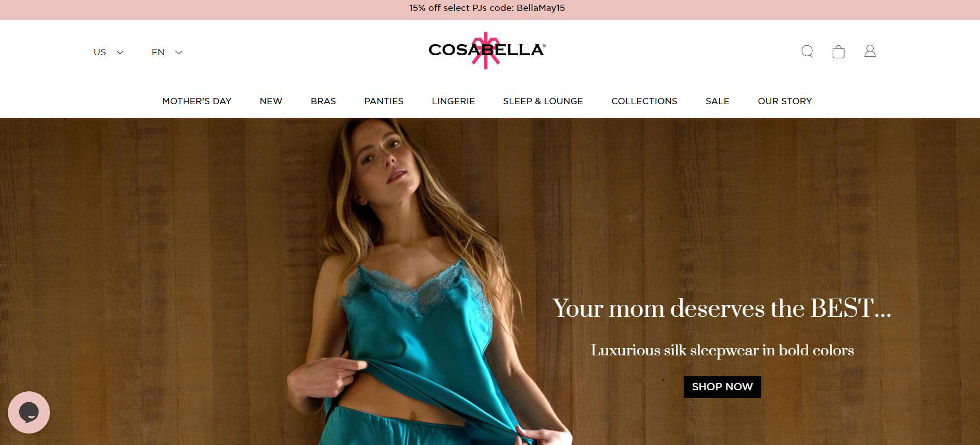Open the Our Story page

(785, 101)
